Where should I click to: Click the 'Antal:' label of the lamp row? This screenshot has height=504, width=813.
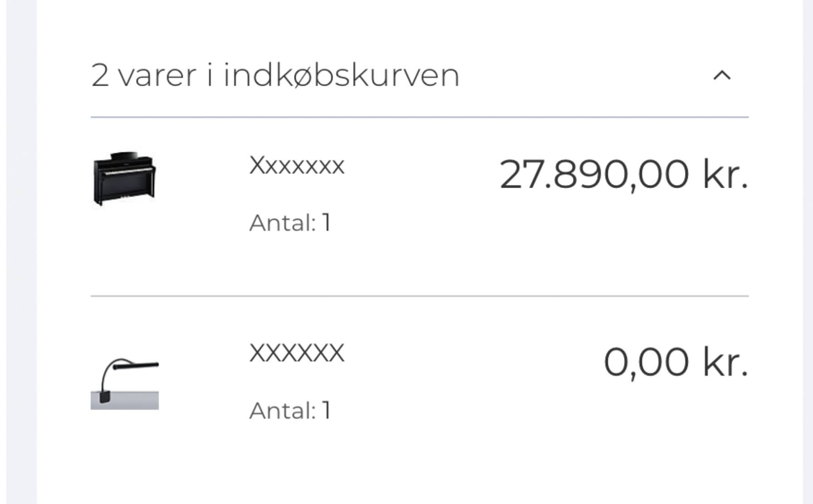point(282,410)
